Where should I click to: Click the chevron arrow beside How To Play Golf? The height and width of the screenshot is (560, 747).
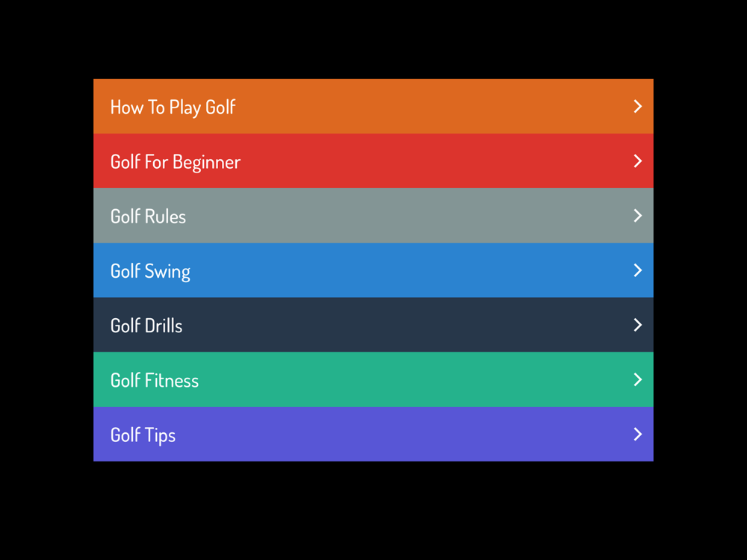[x=637, y=107]
